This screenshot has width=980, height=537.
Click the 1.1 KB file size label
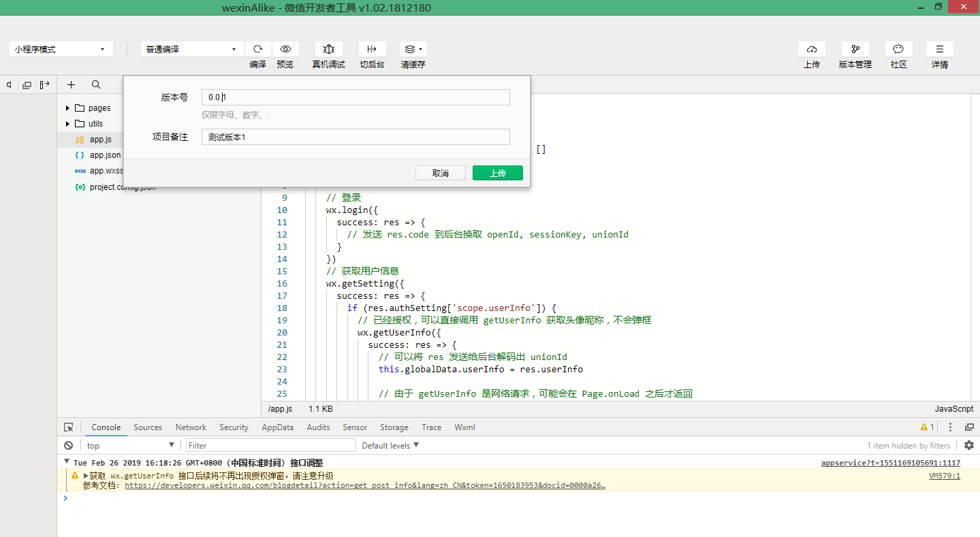point(321,409)
